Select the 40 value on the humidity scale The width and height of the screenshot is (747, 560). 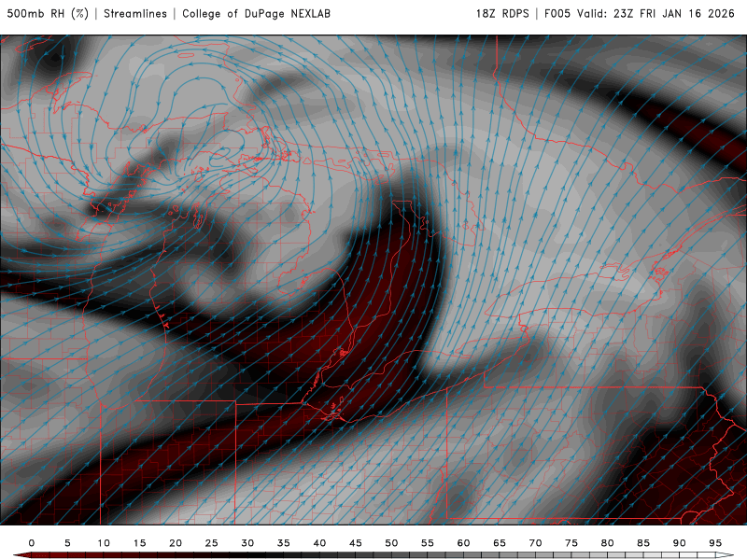[x=319, y=543]
